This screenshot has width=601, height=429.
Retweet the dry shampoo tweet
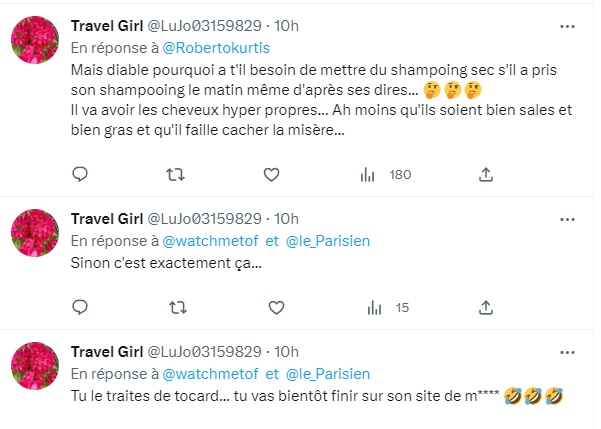tap(175, 175)
